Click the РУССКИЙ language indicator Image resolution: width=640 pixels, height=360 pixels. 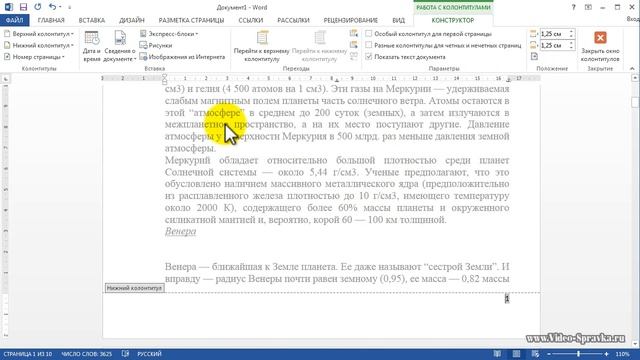pyautogui.click(x=149, y=354)
